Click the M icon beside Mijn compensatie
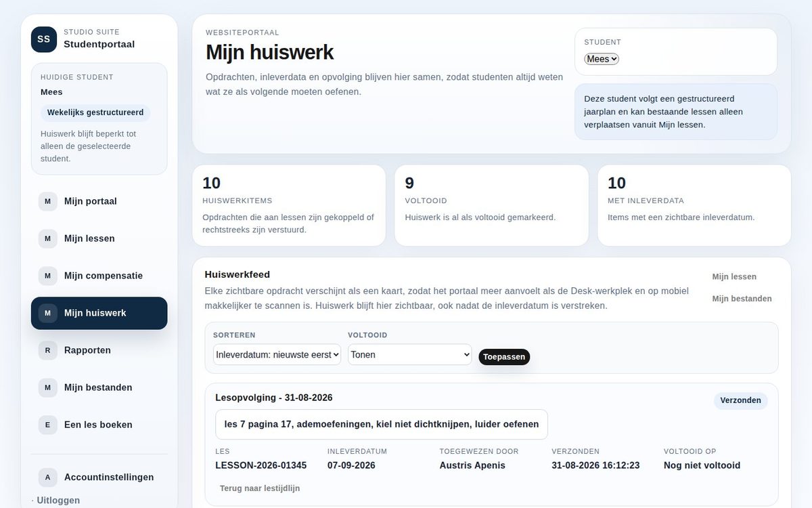Screen dimensions: 812x508 point(47,276)
